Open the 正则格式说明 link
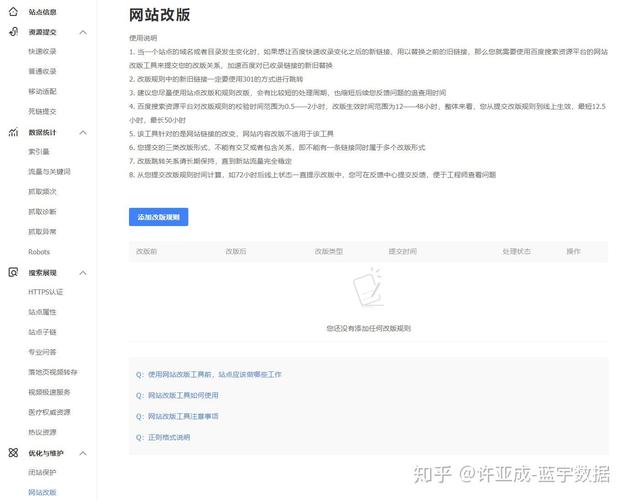626x500 pixels. 169,437
